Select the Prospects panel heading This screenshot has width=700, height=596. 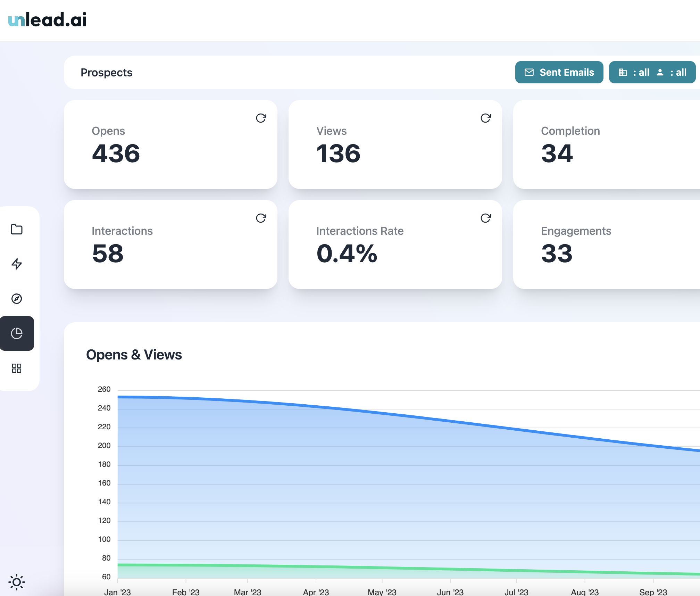click(x=107, y=72)
